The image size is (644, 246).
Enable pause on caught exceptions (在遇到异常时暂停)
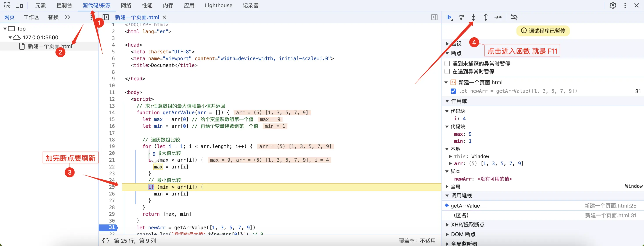point(447,71)
